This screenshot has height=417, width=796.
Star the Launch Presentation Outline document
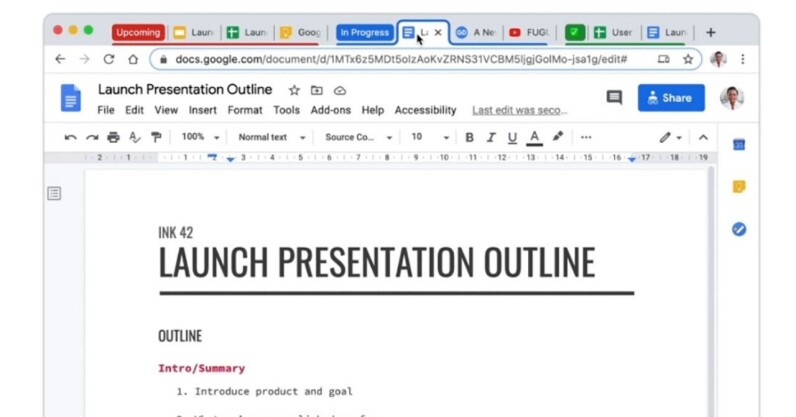[x=294, y=90]
